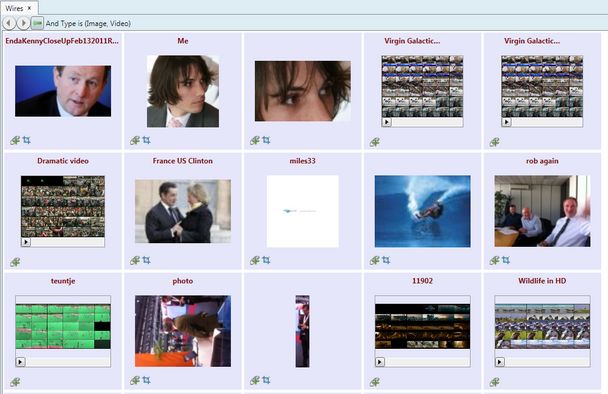This screenshot has width=608, height=394.
Task: Select the blank white miles33 thumbnail
Action: pos(302,211)
